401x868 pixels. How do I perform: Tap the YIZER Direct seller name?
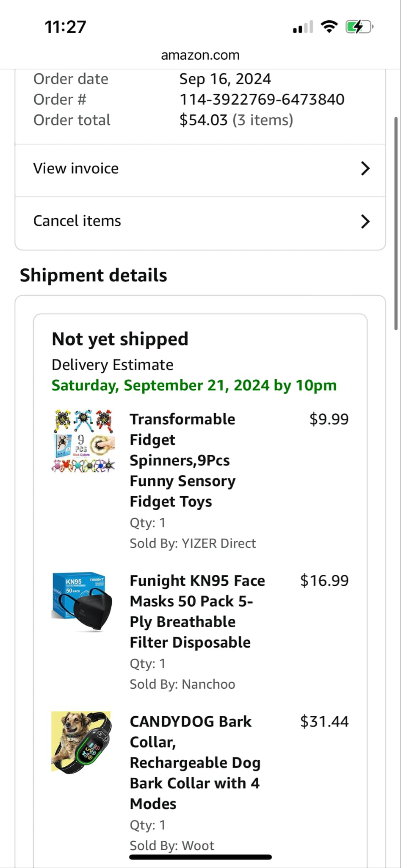[x=218, y=543]
